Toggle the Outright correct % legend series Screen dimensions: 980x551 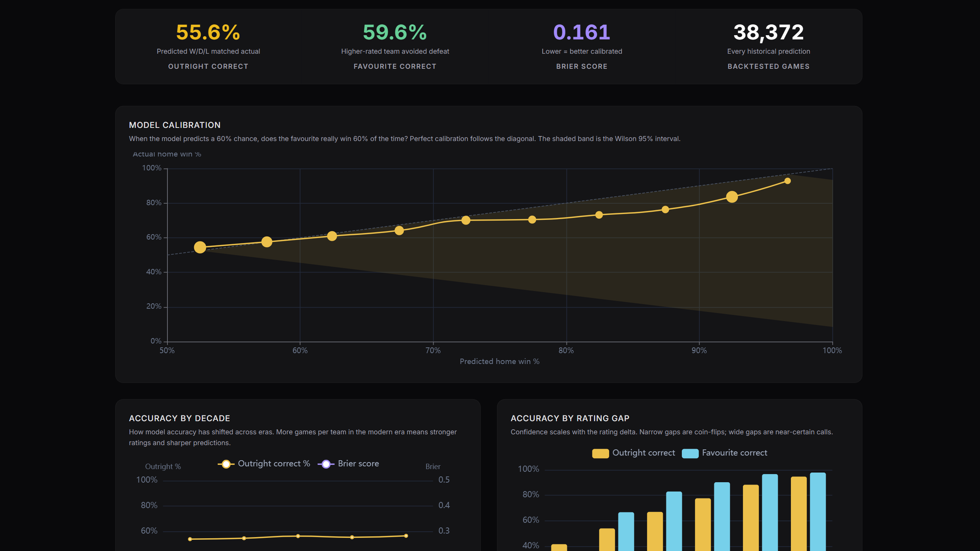(x=264, y=464)
